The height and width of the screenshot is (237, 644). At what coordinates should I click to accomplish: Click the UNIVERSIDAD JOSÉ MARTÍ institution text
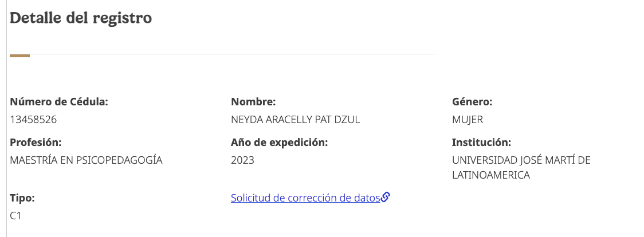pos(521,160)
